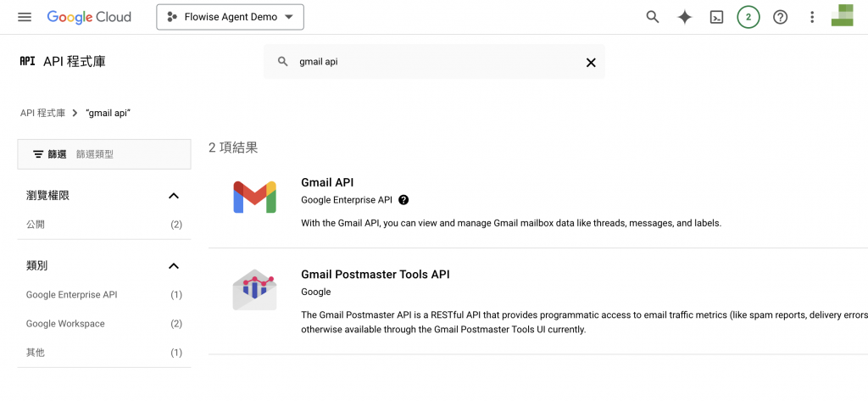Open notifications badge showing 2
Viewport: 868px width, 401px height.
pyautogui.click(x=748, y=17)
